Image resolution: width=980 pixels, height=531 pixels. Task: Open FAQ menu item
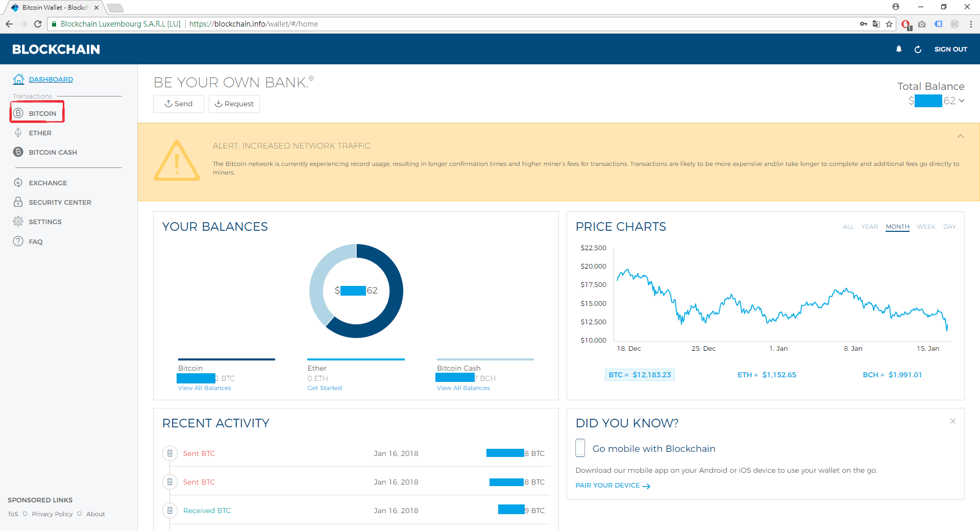36,242
